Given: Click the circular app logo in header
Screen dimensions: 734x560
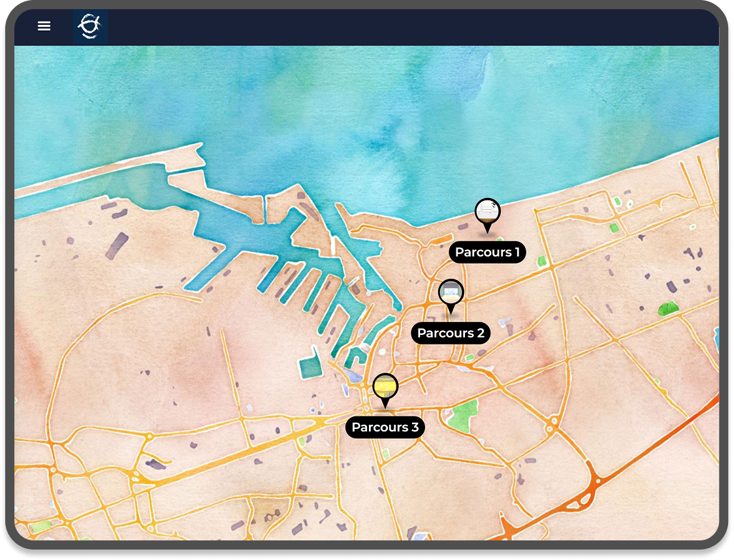Looking at the screenshot, I should (x=90, y=27).
